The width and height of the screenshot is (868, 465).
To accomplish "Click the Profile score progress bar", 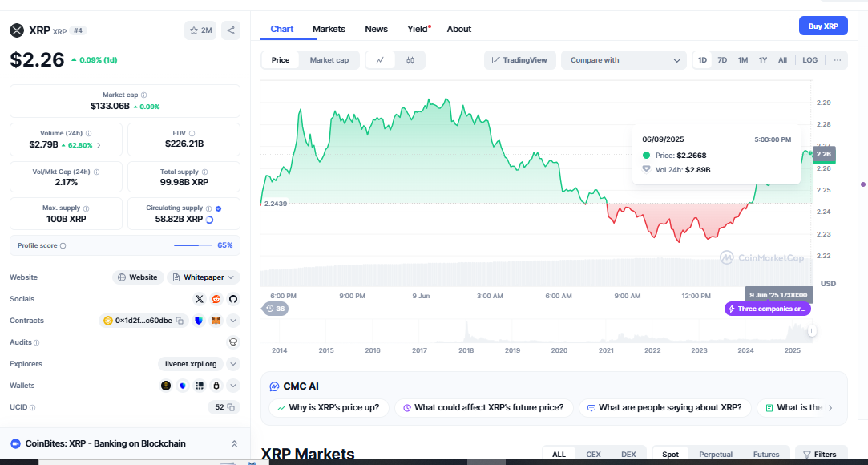I will (x=192, y=245).
